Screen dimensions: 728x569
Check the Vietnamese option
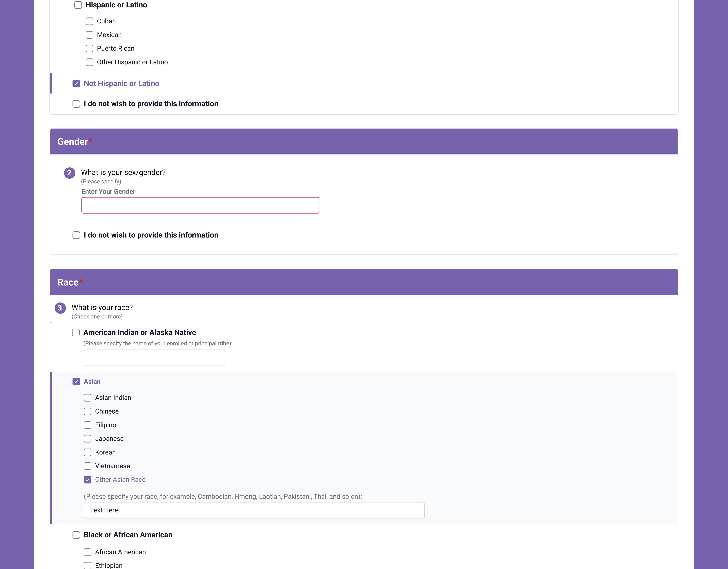click(88, 466)
